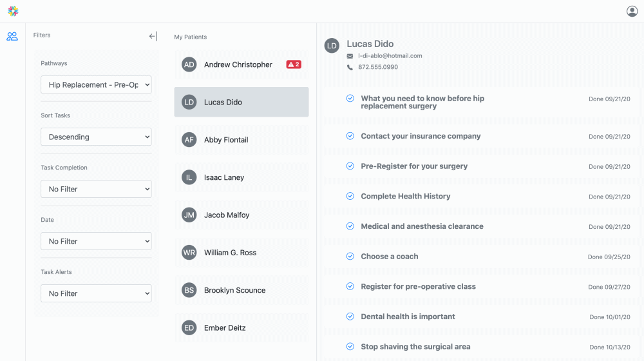644x361 pixels.
Task: Toggle checkmark for hip replacement surgery info task
Action: (350, 98)
